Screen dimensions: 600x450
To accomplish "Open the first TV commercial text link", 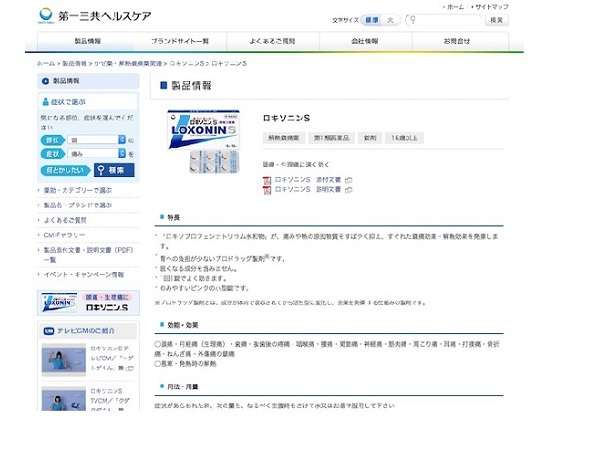I will click(112, 359).
